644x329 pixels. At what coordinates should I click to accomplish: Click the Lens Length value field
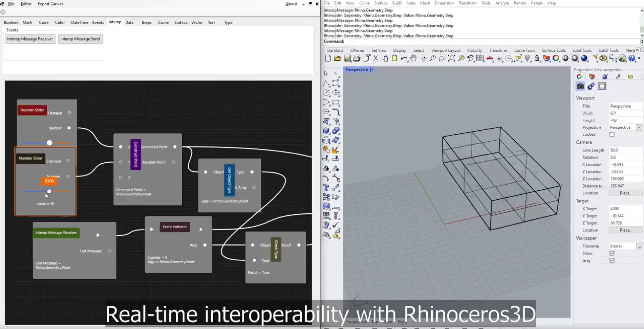626,150
